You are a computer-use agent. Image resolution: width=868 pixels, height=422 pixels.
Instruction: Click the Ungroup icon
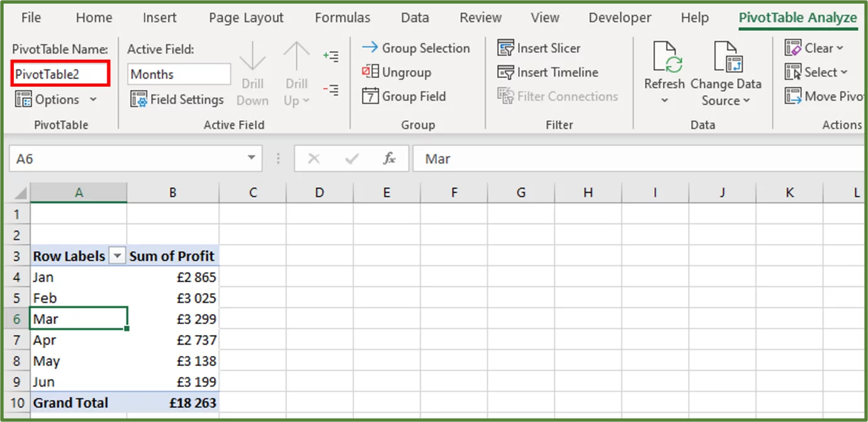click(x=370, y=72)
